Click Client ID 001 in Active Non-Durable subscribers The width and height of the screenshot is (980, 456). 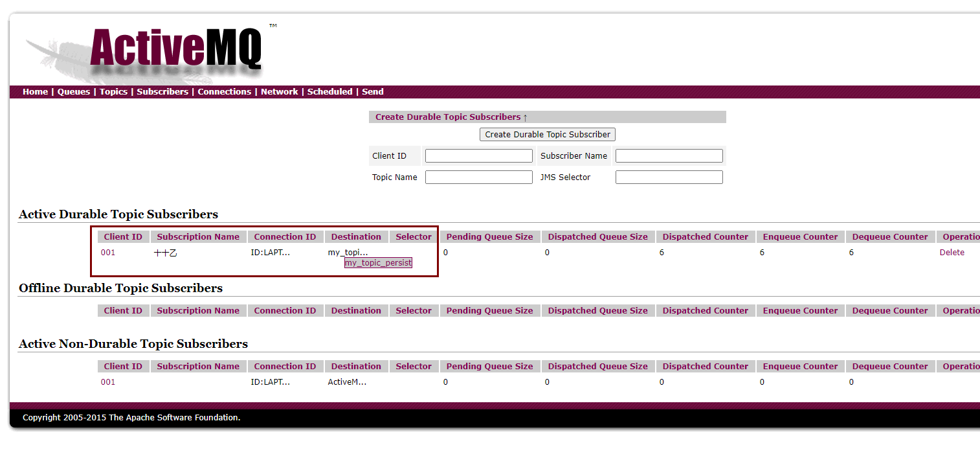coord(108,382)
